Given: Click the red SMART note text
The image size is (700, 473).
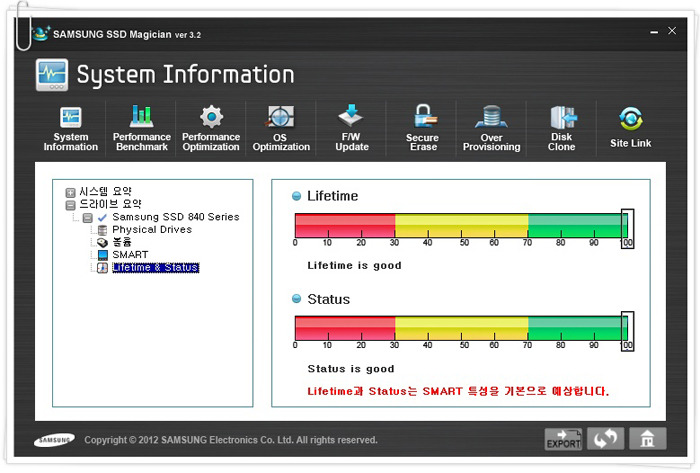Looking at the screenshot, I should pyautogui.click(x=458, y=391).
